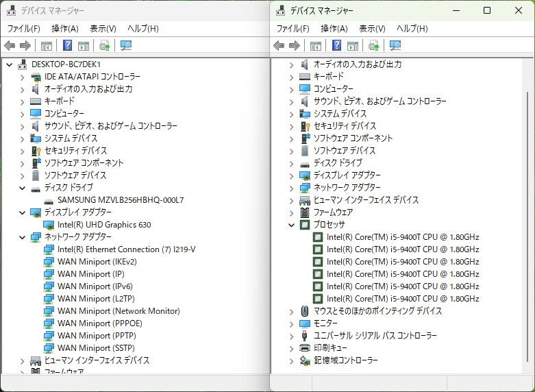Minimize the right Device Manager window
This screenshot has width=535, height=392.
(456, 10)
